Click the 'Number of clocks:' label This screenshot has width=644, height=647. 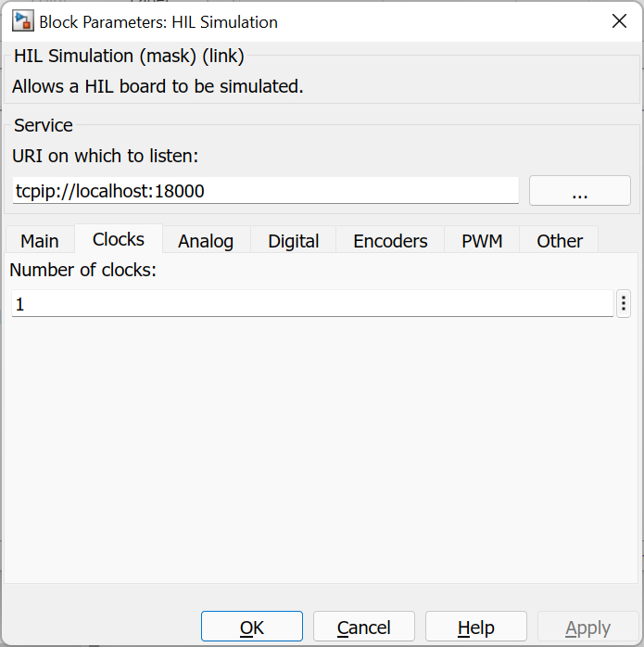pyautogui.click(x=82, y=271)
